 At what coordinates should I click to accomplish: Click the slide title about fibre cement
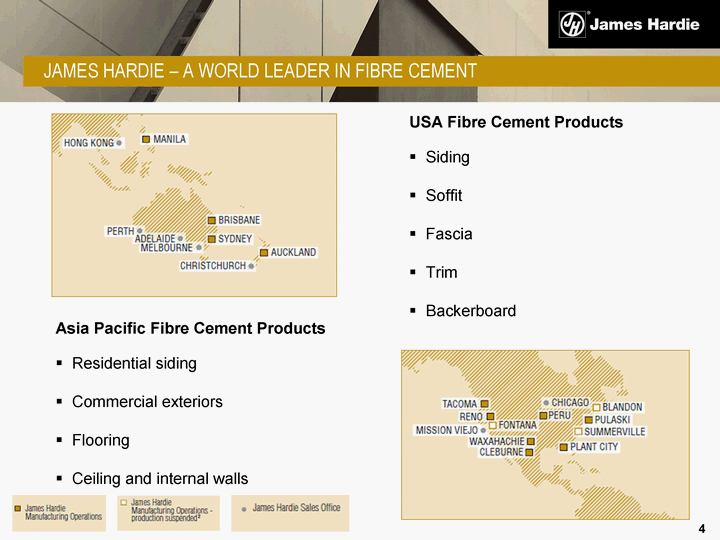260,71
